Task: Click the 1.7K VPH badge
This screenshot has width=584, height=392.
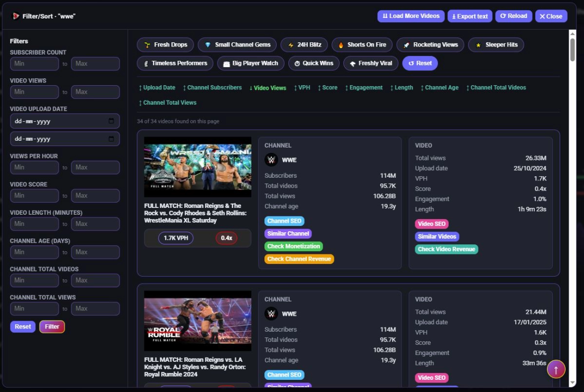Action: pyautogui.click(x=176, y=238)
